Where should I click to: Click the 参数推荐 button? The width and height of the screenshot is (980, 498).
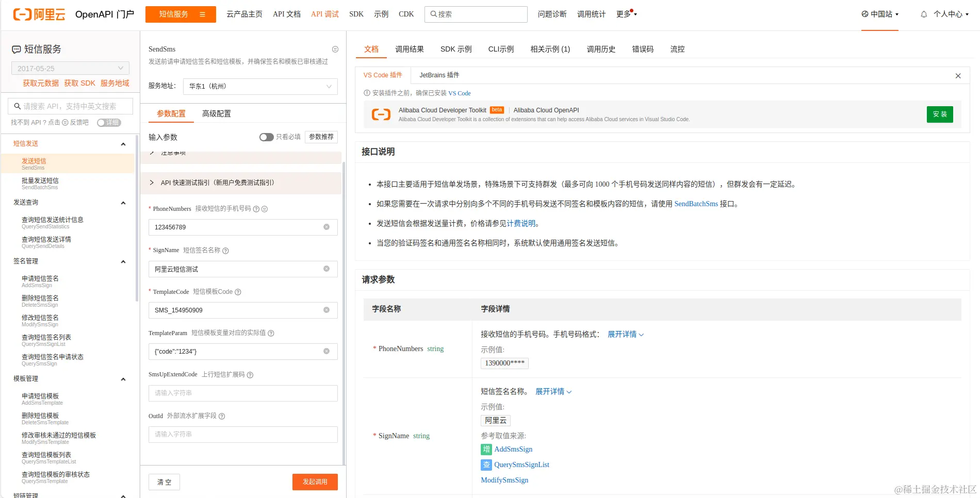coord(321,137)
